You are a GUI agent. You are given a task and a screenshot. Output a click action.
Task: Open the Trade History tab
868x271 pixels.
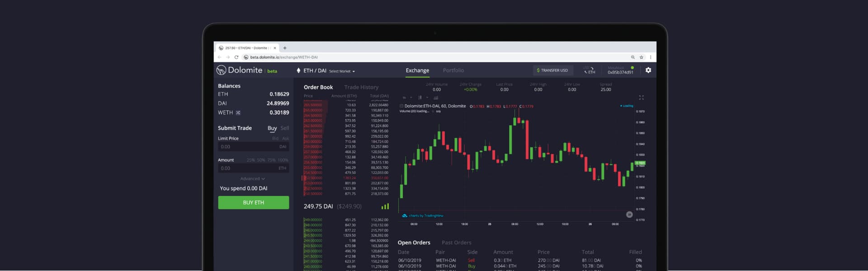361,87
